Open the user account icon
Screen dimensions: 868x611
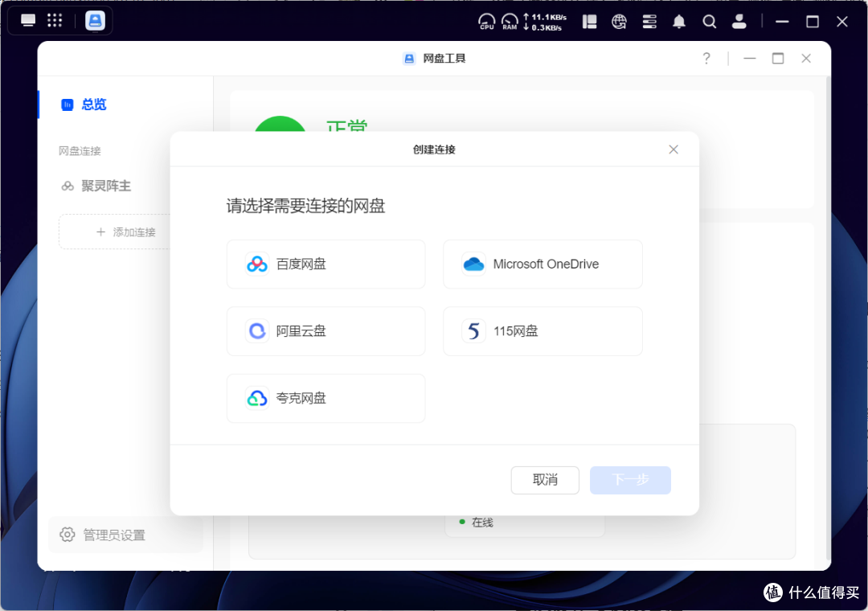(739, 22)
